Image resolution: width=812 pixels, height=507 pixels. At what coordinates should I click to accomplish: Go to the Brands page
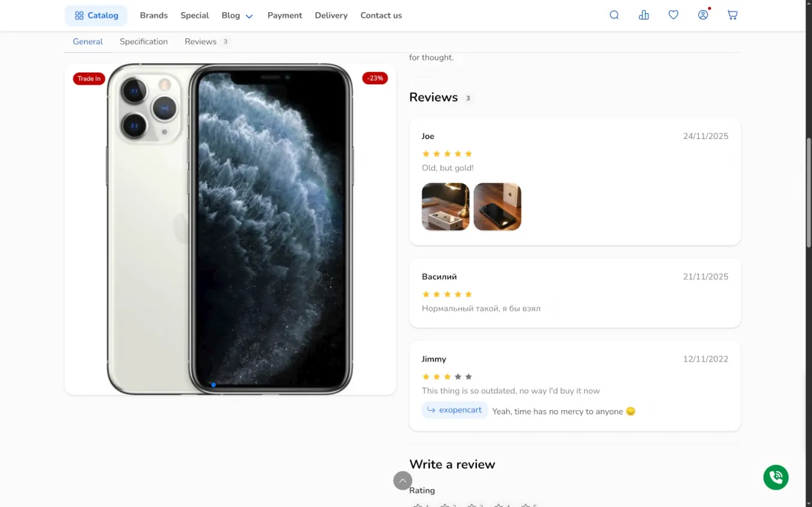pos(154,16)
